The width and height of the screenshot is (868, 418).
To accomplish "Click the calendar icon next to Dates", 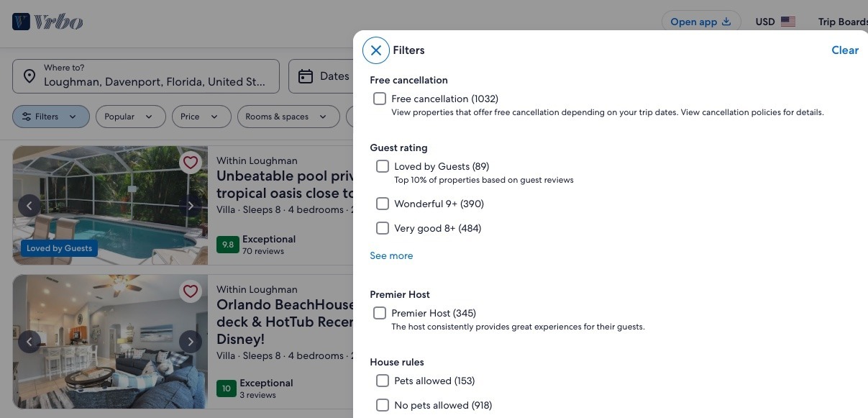I will (306, 76).
